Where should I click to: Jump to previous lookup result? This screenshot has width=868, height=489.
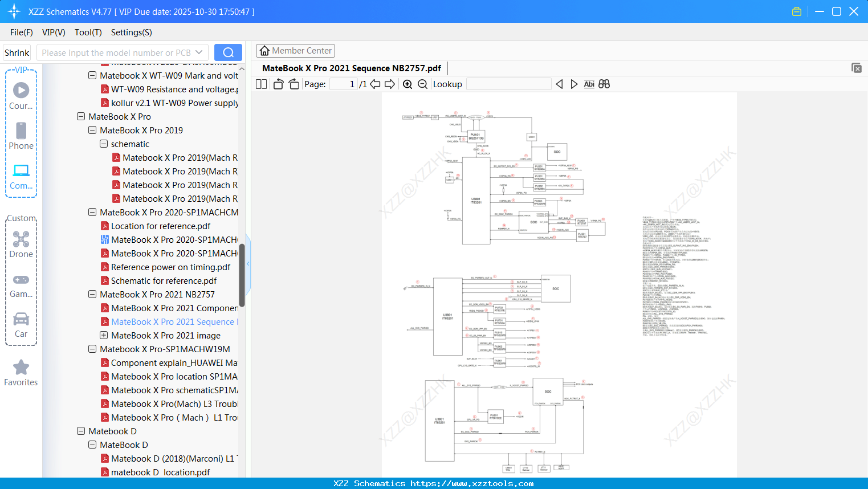(x=559, y=84)
